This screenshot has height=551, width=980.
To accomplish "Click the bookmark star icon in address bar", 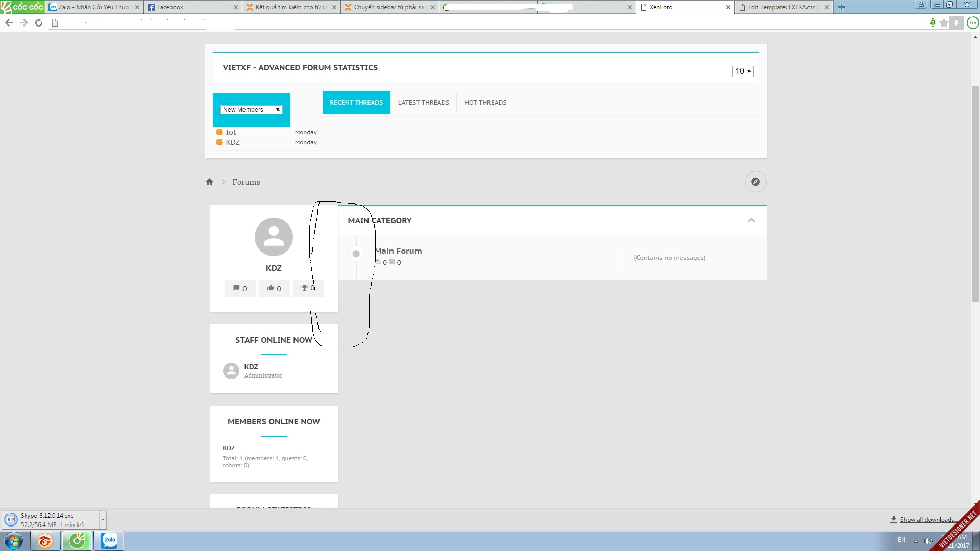I will coord(944,23).
